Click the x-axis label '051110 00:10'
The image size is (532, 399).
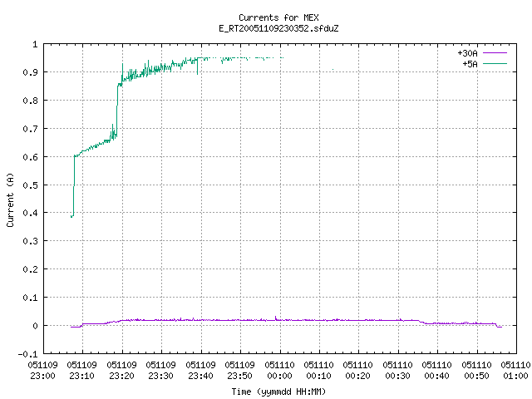tap(319, 371)
